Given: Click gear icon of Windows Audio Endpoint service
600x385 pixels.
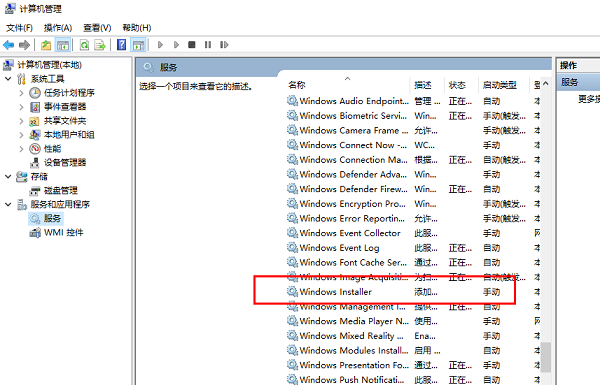Looking at the screenshot, I should tap(292, 101).
